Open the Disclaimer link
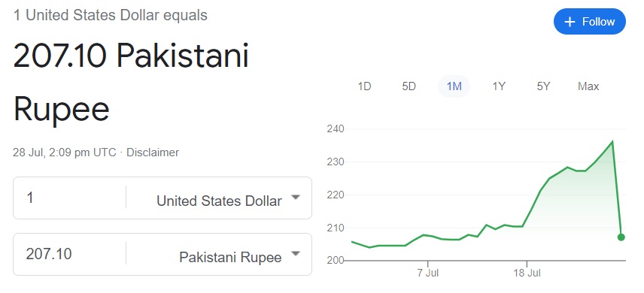 (153, 153)
